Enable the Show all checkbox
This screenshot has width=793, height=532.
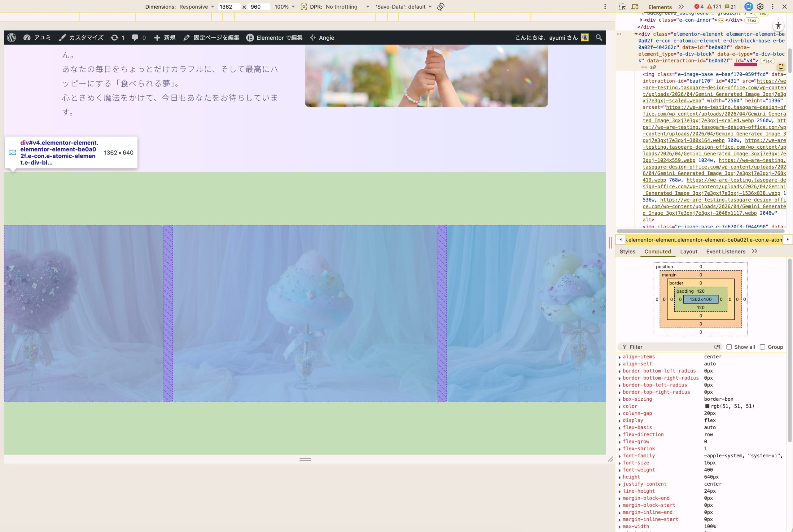coord(730,347)
